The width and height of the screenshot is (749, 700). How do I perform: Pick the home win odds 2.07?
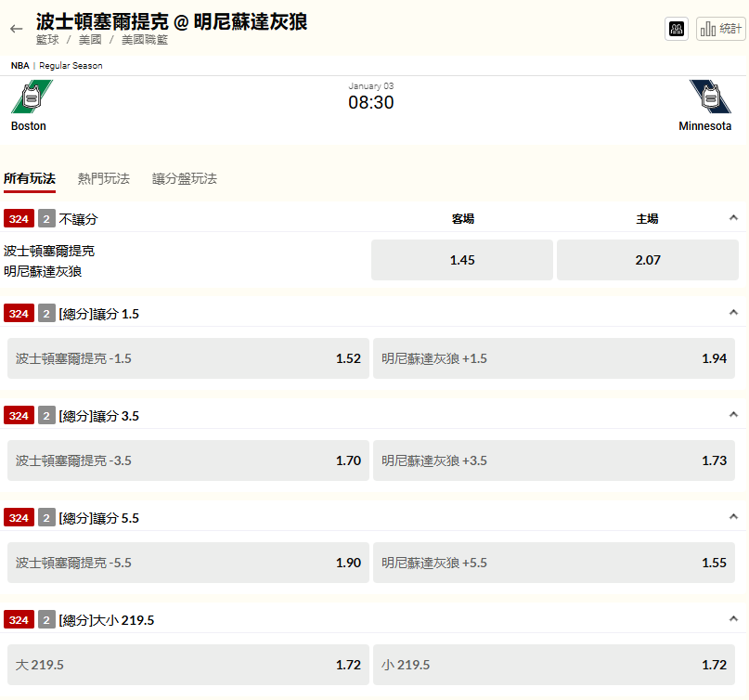tap(648, 260)
